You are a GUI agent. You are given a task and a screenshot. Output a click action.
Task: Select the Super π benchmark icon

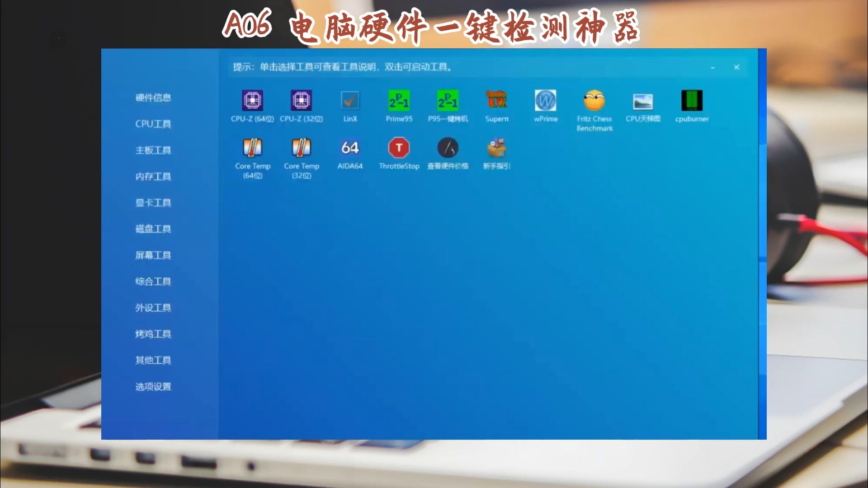496,100
